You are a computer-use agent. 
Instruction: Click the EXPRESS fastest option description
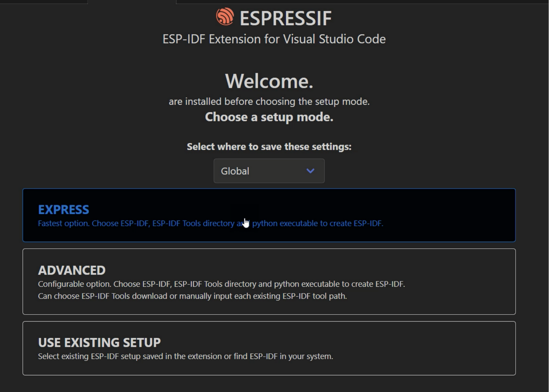[x=210, y=223]
